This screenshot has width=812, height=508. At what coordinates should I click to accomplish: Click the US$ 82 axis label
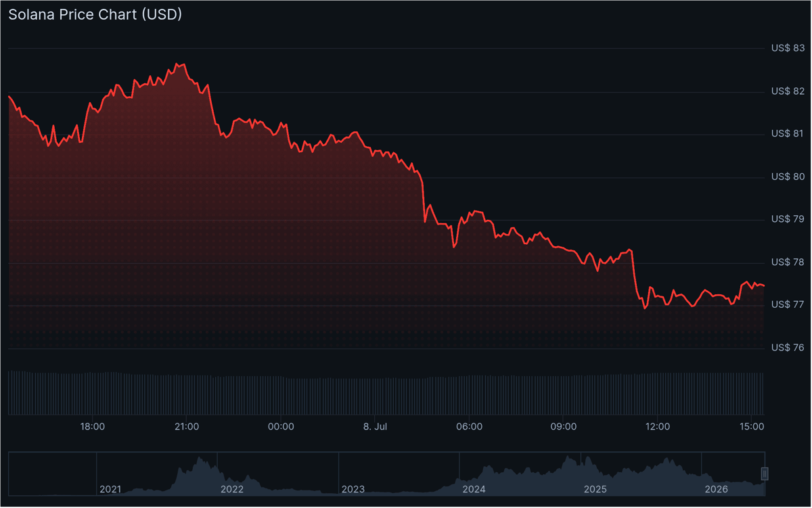(x=788, y=91)
